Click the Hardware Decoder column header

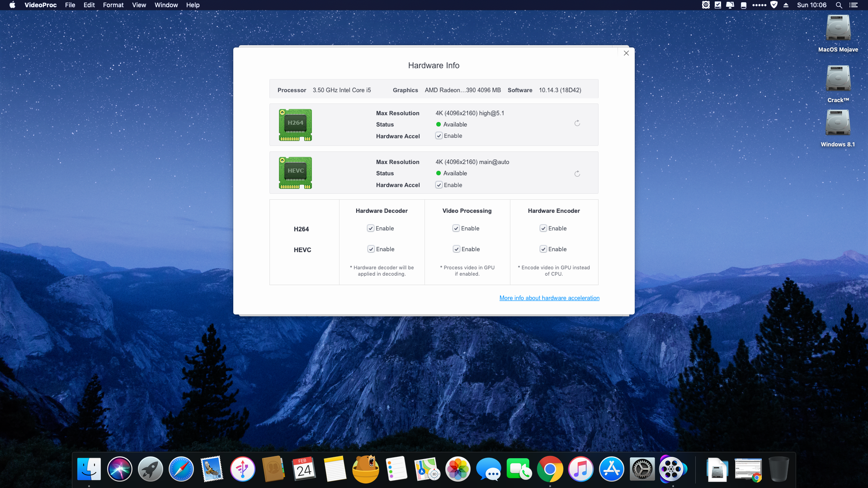pos(382,211)
